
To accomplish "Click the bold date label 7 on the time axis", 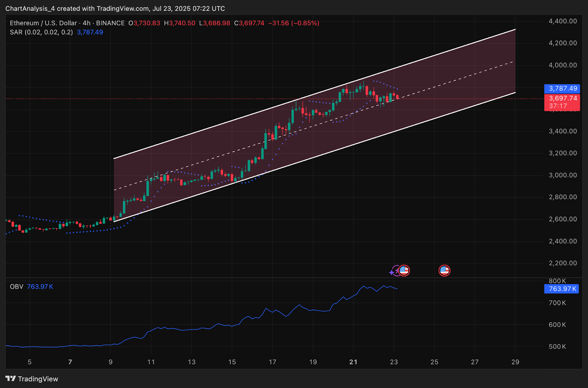I will pos(70,362).
